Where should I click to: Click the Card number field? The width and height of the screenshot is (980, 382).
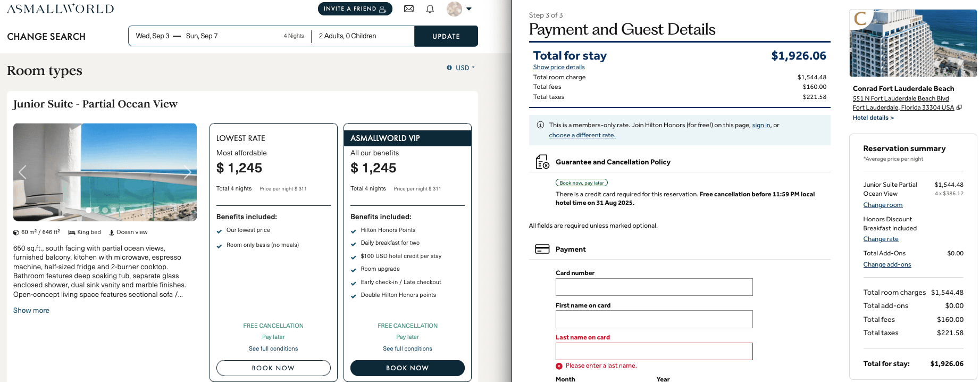pos(654,287)
